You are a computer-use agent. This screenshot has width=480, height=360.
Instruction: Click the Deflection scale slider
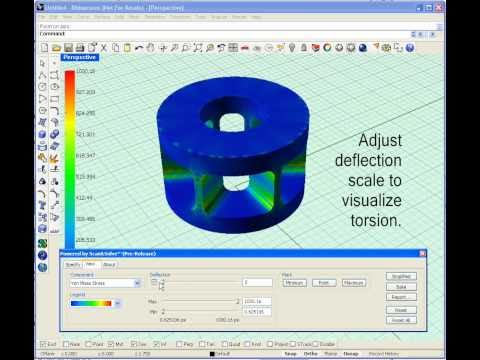point(203,283)
